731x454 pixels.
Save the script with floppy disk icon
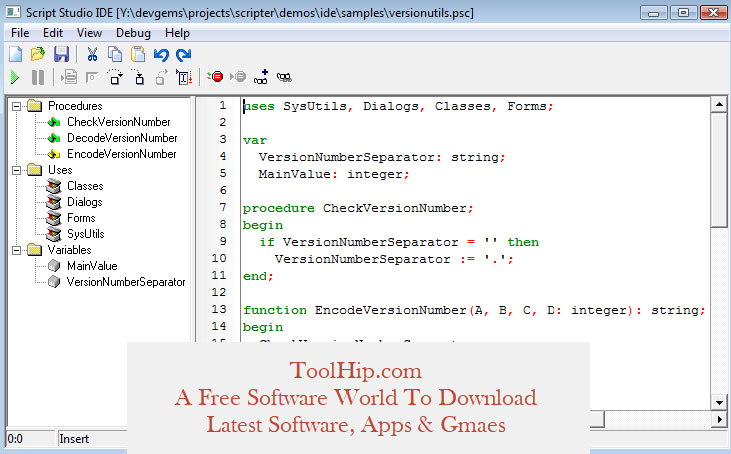tap(61, 54)
